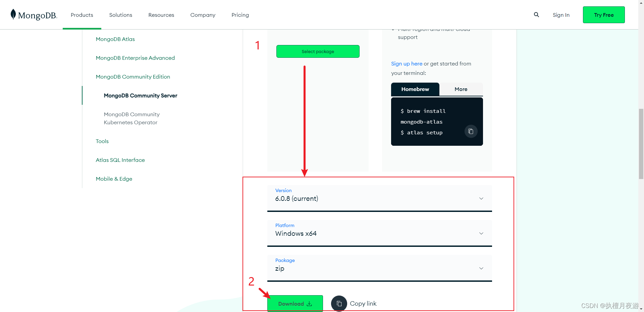Open MongoDB Atlas in the sidebar
The width and height of the screenshot is (644, 312).
115,39
